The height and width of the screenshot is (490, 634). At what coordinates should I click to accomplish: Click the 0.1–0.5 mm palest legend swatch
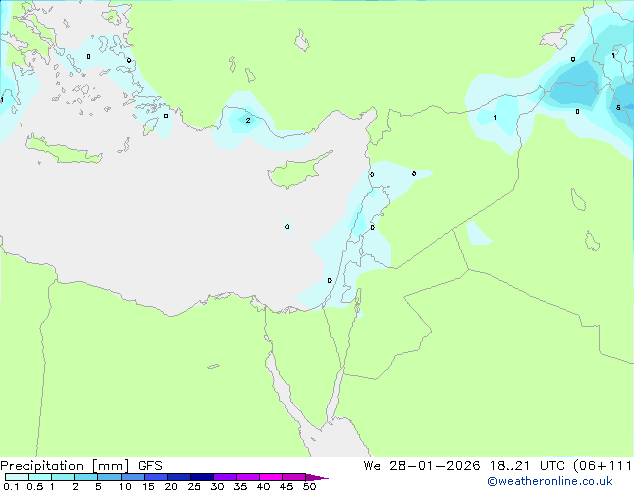(17, 477)
